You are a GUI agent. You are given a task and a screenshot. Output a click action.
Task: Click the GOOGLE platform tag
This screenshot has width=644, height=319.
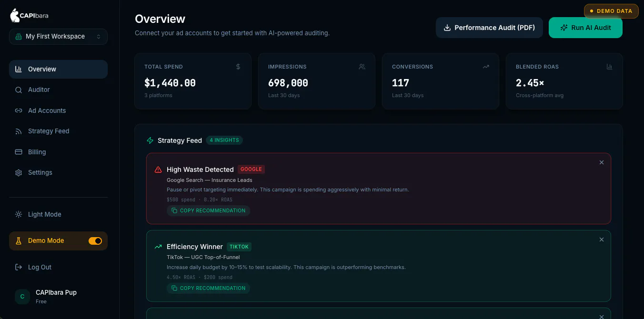(251, 169)
